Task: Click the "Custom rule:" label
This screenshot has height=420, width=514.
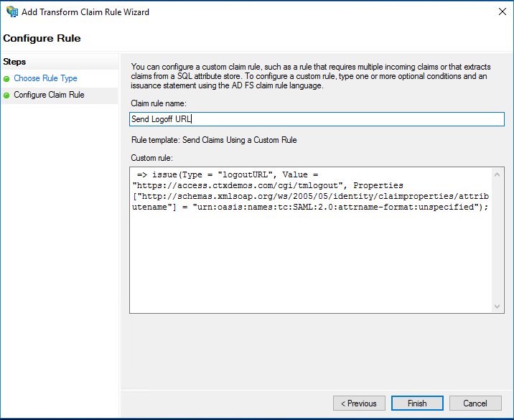Action: pos(152,157)
